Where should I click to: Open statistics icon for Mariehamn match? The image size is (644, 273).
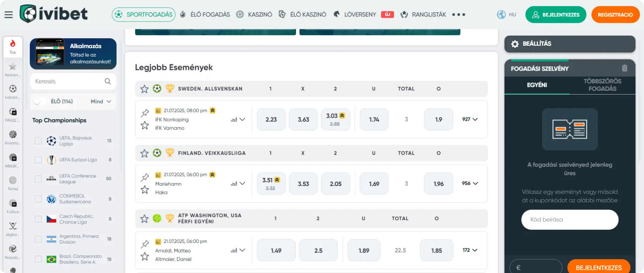point(234,184)
